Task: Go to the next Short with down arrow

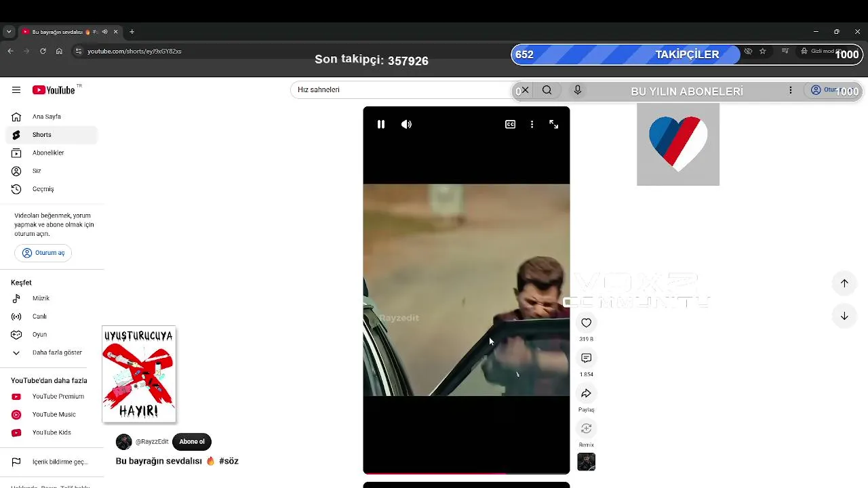Action: click(844, 316)
